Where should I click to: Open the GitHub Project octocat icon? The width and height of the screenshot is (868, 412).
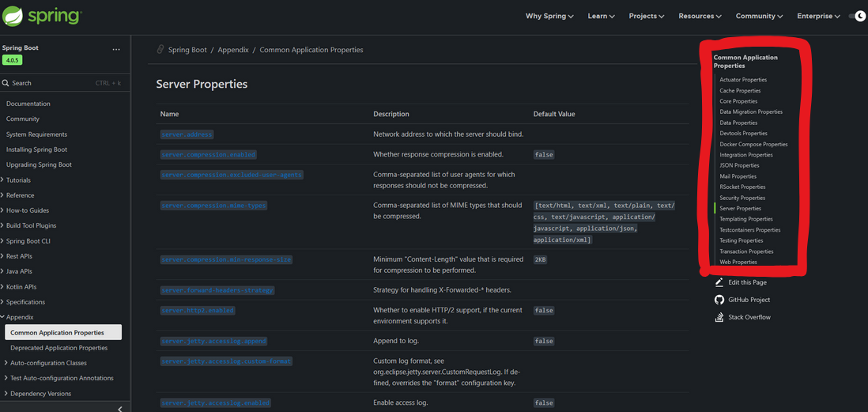(x=719, y=300)
